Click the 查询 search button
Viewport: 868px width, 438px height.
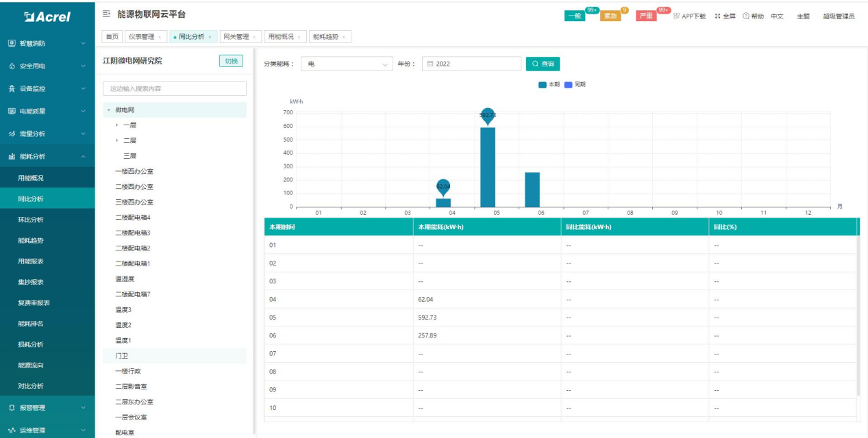tap(543, 64)
